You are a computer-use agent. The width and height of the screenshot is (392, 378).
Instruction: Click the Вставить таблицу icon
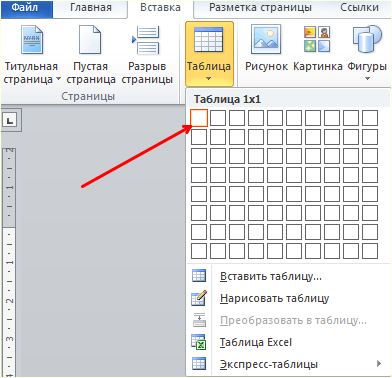[199, 276]
